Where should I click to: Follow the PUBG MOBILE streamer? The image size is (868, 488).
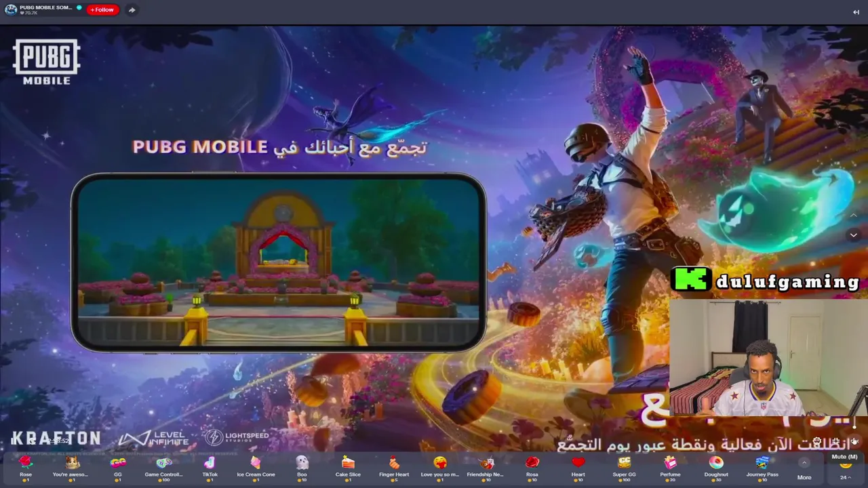(102, 10)
